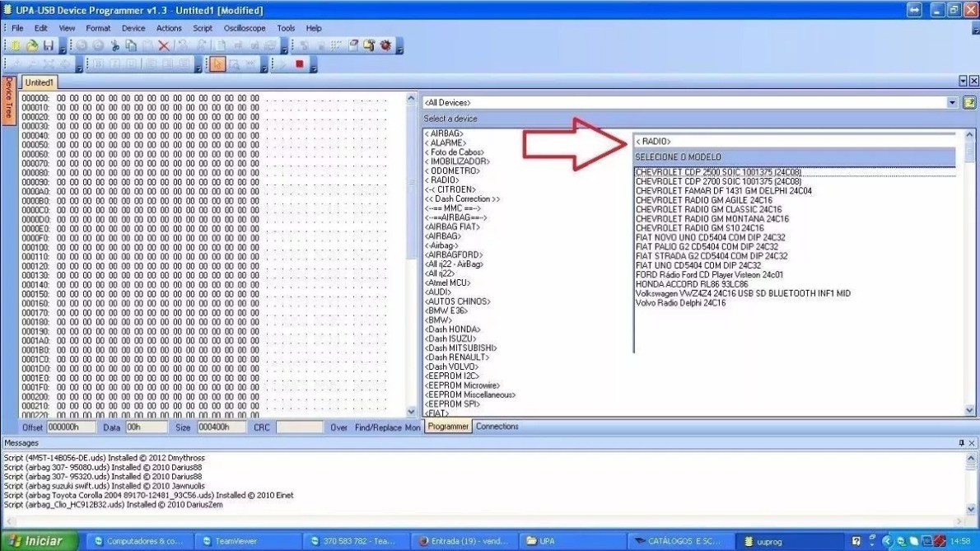Select the < IMOBILIZADOR> device category
This screenshot has width=980, height=551.
point(457,161)
